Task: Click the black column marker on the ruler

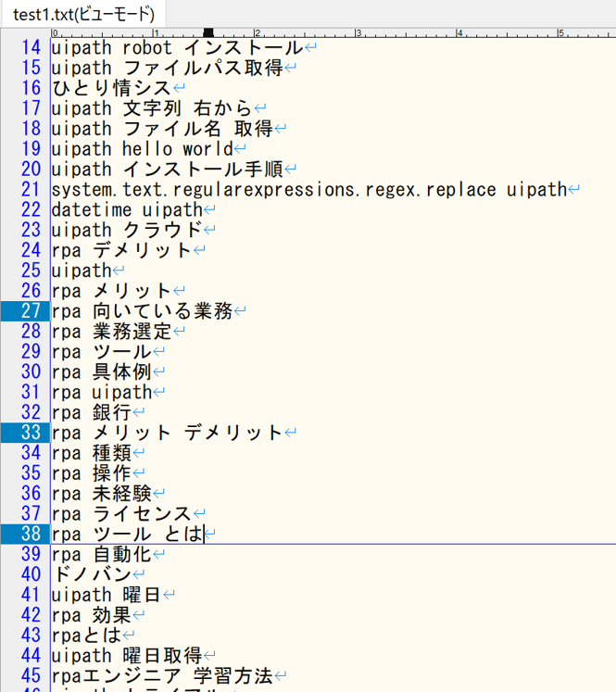Action: [x=208, y=32]
